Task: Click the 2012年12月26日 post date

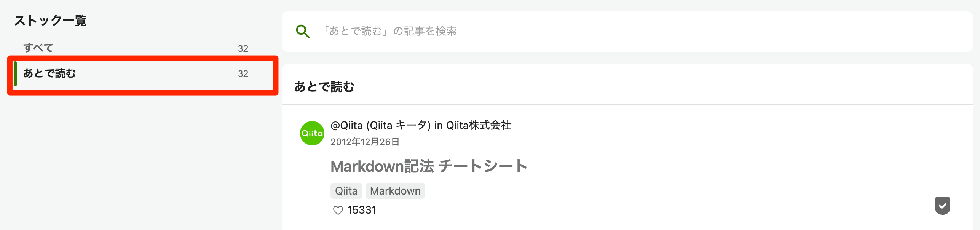Action: [365, 142]
